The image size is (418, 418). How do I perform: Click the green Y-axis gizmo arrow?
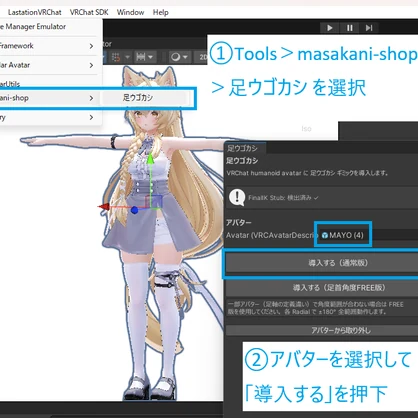pyautogui.click(x=150, y=159)
